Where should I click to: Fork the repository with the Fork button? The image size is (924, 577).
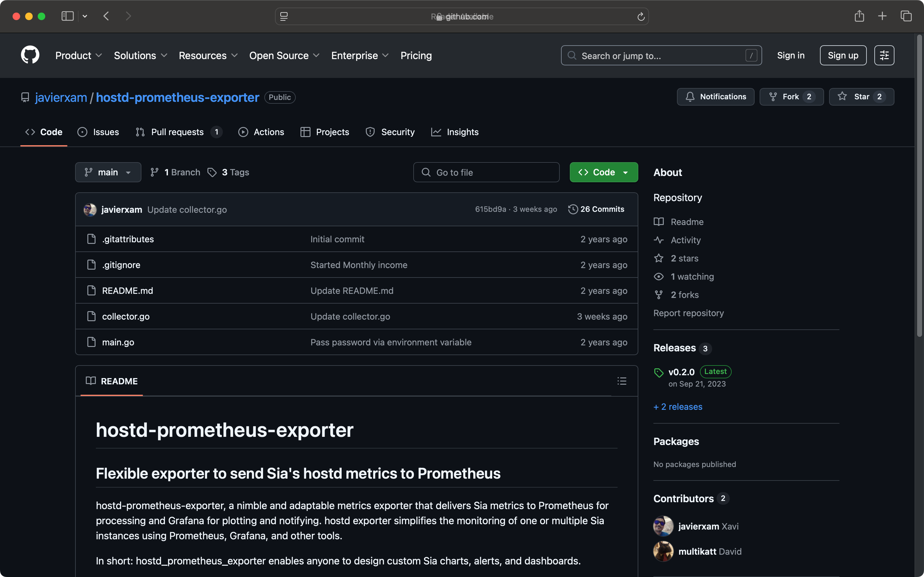[x=791, y=96]
